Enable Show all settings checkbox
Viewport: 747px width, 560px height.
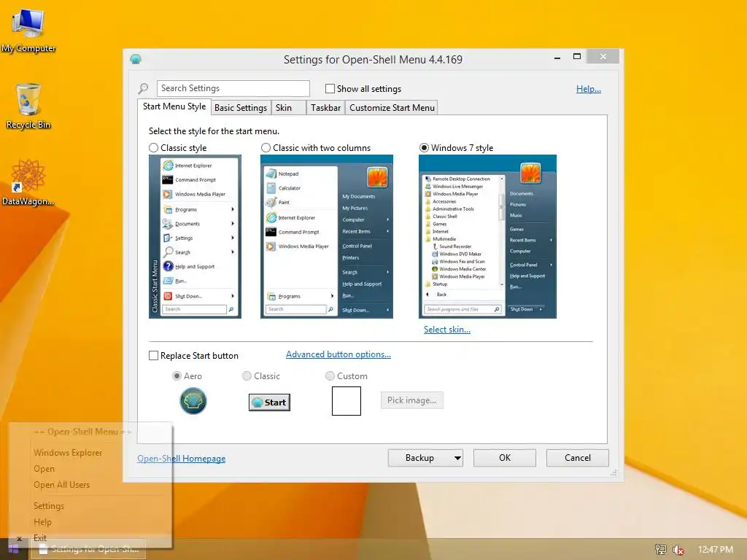pos(330,88)
